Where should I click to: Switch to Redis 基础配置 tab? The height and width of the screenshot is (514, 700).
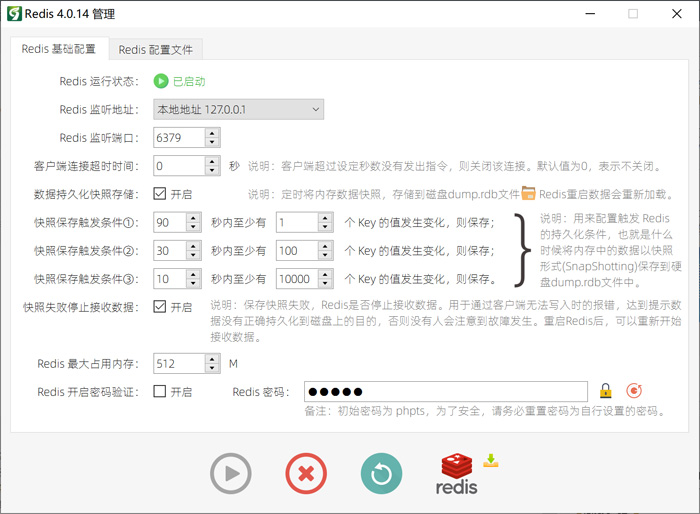(58, 49)
